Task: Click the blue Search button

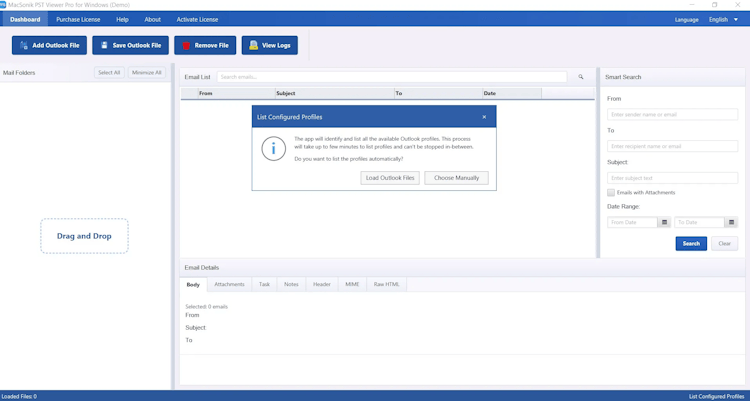Action: coord(691,244)
